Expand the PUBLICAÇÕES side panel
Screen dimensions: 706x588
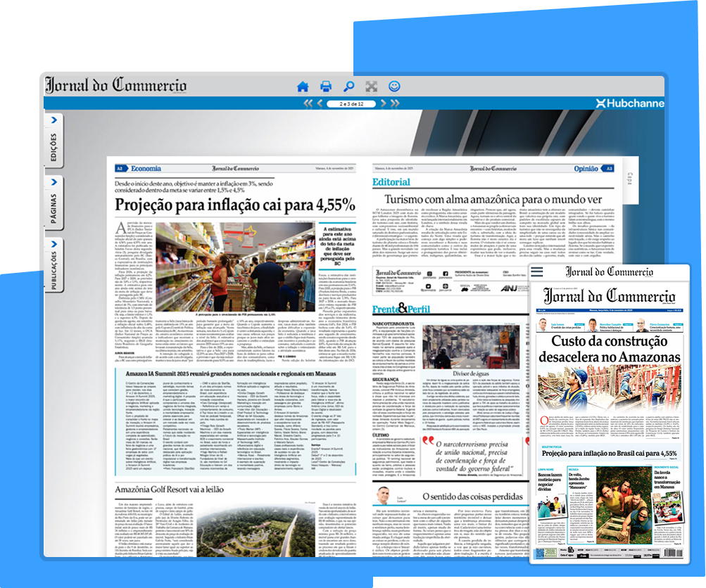[x=54, y=264]
